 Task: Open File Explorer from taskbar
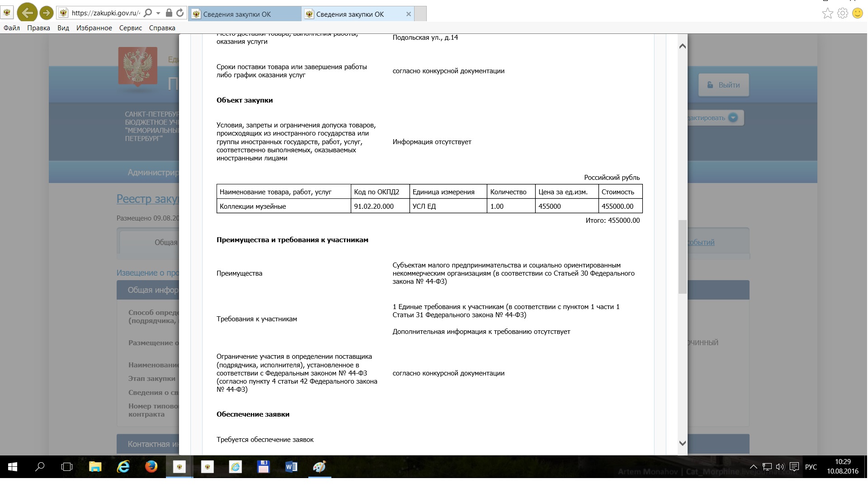[x=95, y=467]
